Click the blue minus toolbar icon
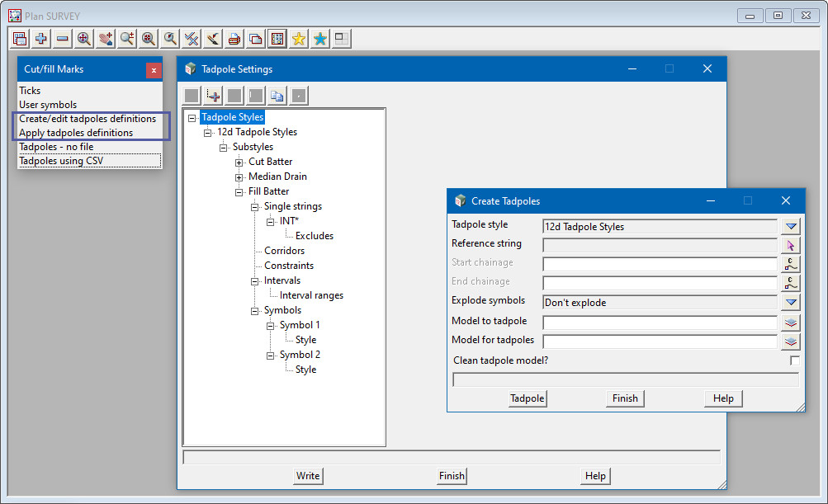The width and height of the screenshot is (828, 504). (x=63, y=39)
